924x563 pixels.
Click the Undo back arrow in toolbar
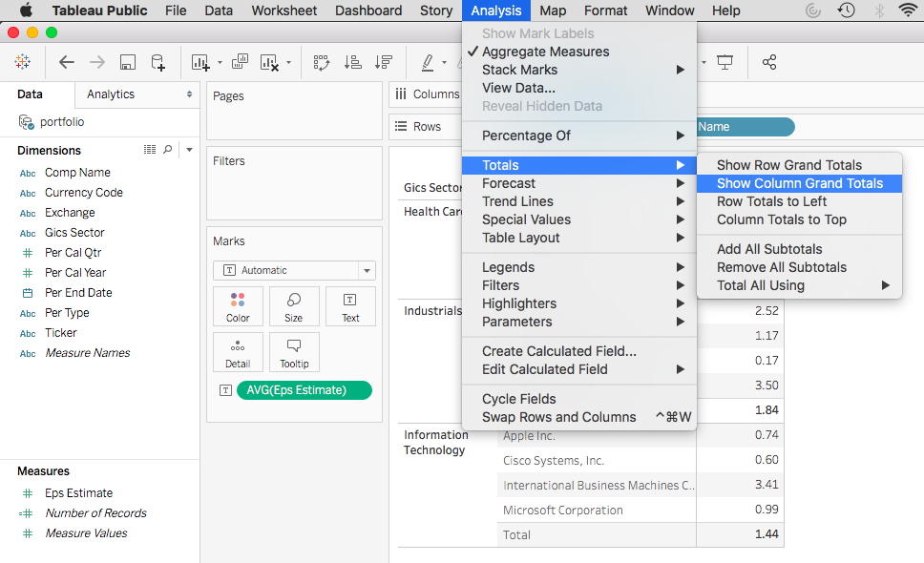point(67,62)
